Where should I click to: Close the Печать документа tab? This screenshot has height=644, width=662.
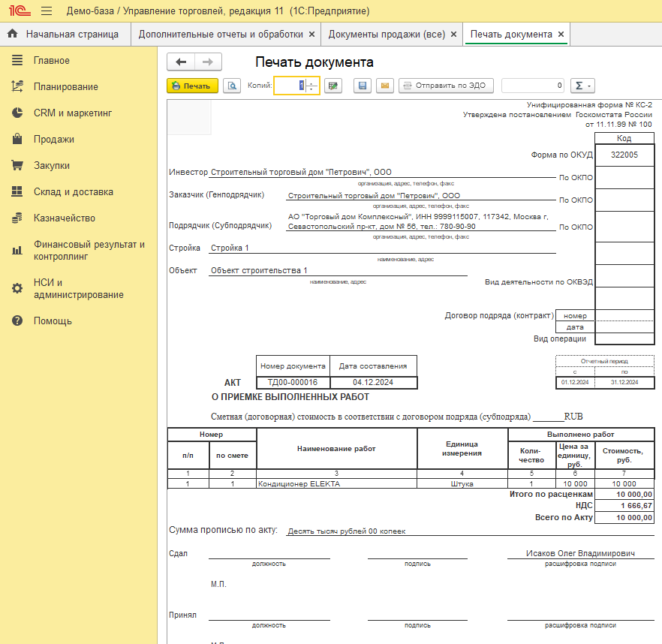pos(561,35)
